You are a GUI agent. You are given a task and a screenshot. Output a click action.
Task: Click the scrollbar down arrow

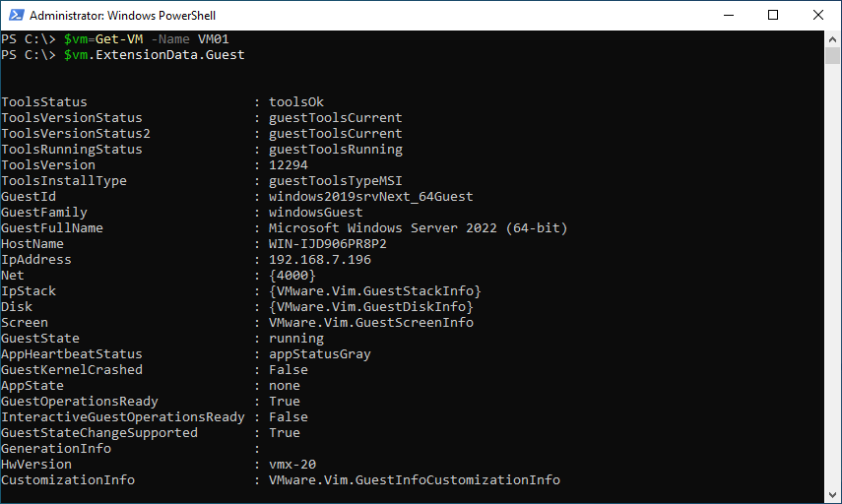[x=832, y=495]
